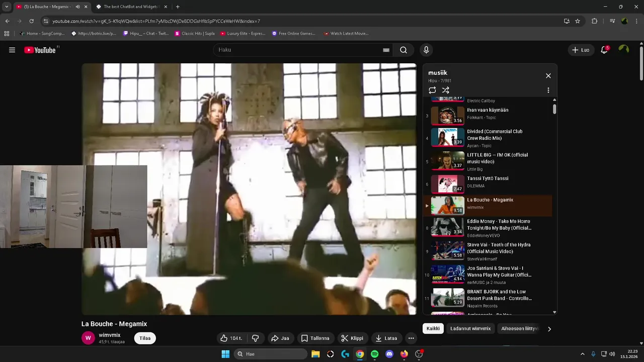Download the video with Lataa
The width and height of the screenshot is (644, 362).
[x=386, y=338]
